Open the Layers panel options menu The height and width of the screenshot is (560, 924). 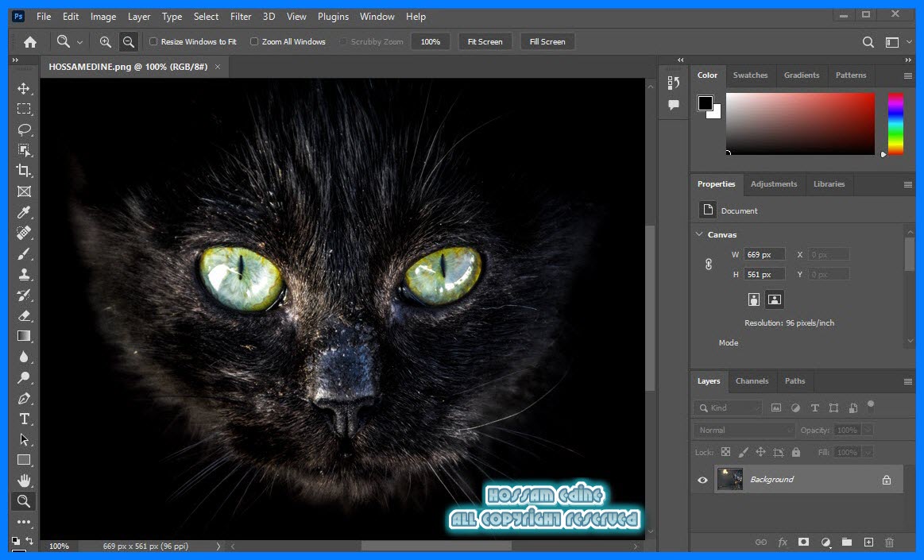(908, 381)
